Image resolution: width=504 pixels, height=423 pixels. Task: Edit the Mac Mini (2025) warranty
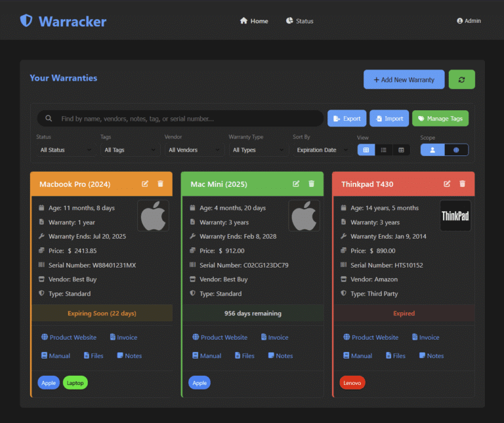296,184
